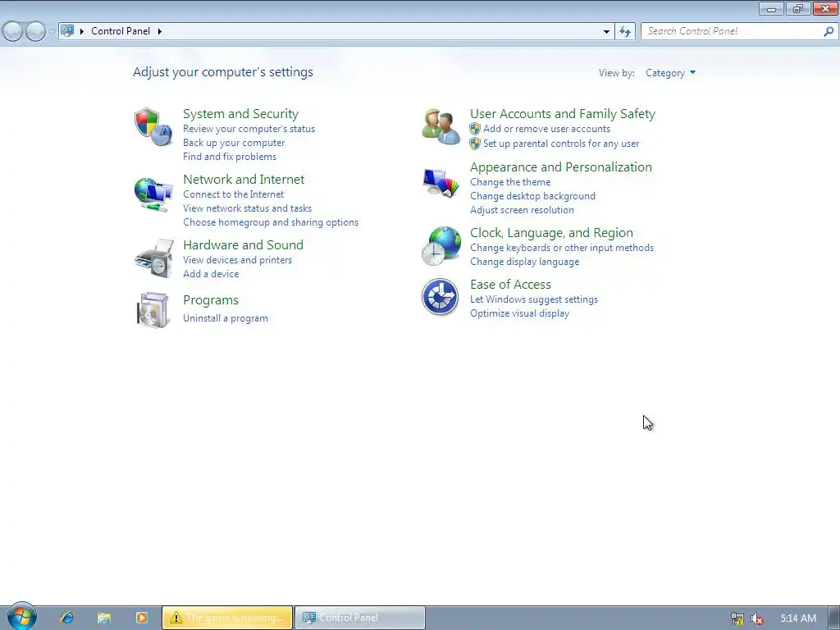Click the Back navigation arrow
The image size is (840, 630).
pyautogui.click(x=12, y=32)
